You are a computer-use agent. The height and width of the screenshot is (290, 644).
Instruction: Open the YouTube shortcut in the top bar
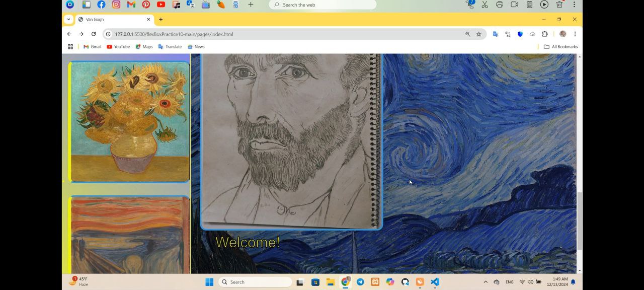pos(161,5)
